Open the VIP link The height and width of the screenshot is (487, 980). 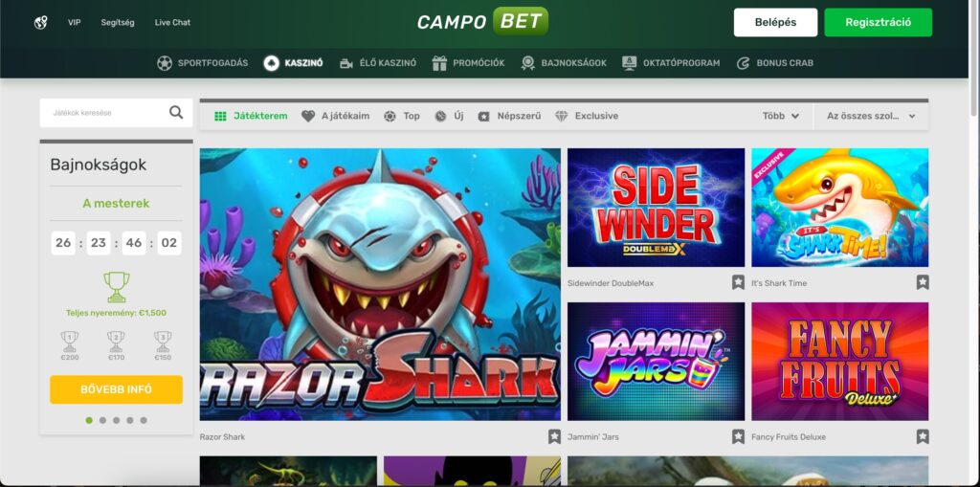[x=75, y=23]
